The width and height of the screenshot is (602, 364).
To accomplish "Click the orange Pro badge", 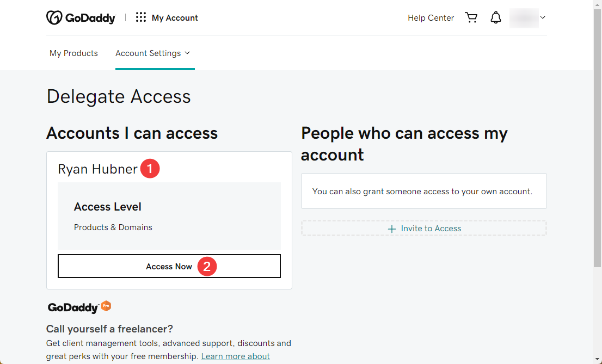I will click(106, 306).
